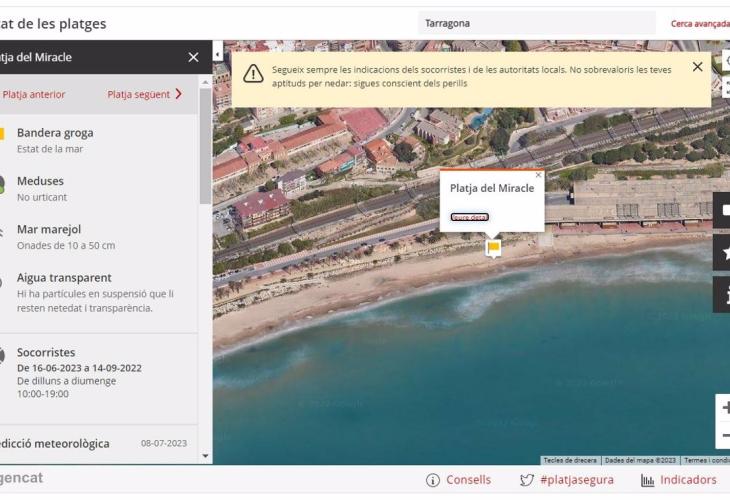Zoom in on the map with plus
Image resolution: width=730 pixels, height=500 pixels.
724,408
